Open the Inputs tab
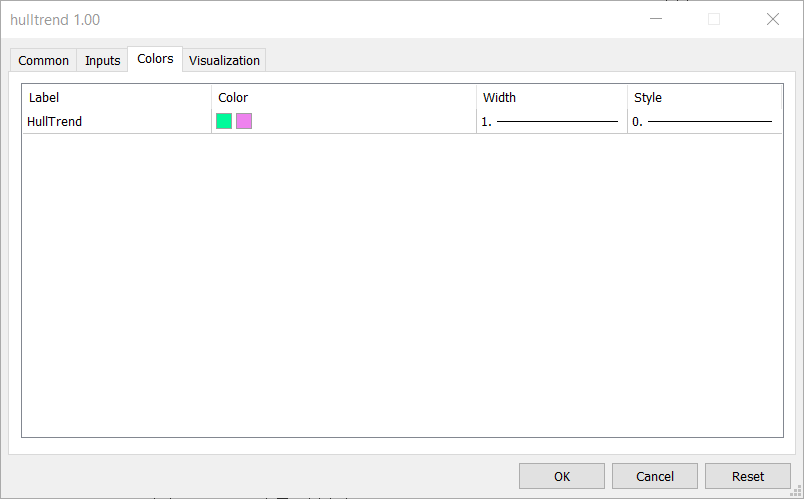 coord(102,60)
